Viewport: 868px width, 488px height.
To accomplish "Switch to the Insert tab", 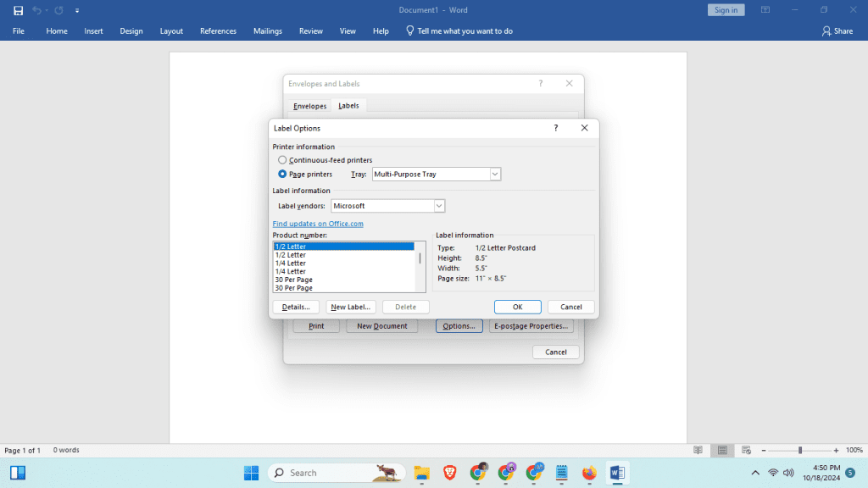I will pyautogui.click(x=93, y=31).
